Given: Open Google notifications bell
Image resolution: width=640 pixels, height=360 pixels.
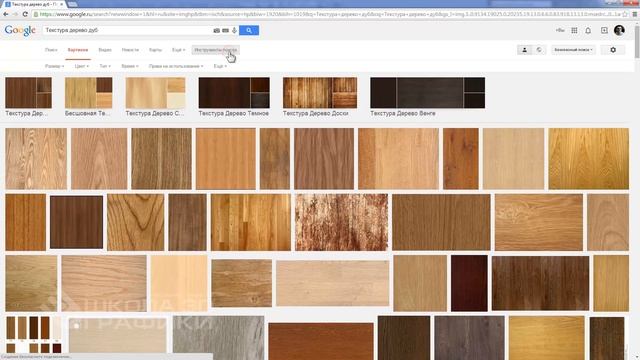Looking at the screenshot, I should pos(588,31).
